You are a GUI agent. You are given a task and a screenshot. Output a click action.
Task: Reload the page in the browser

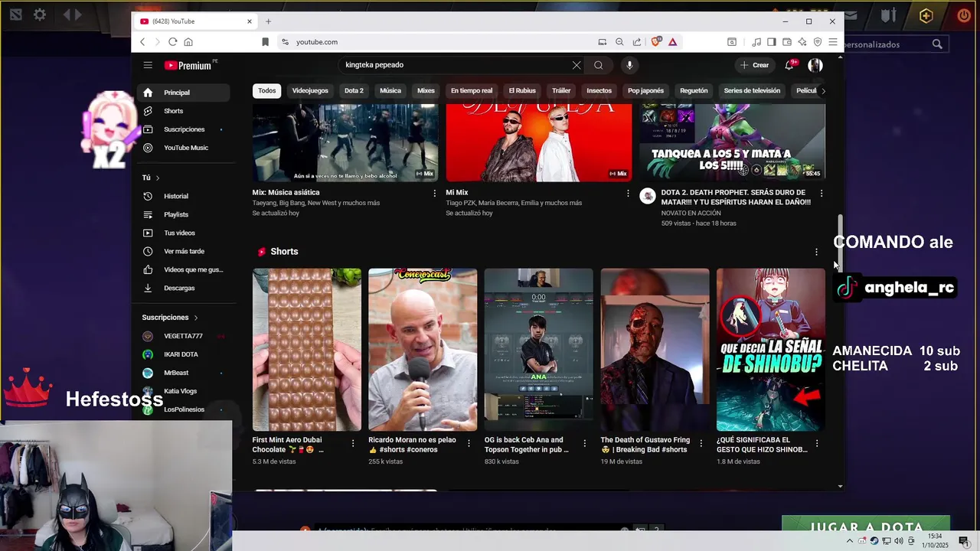pos(173,42)
